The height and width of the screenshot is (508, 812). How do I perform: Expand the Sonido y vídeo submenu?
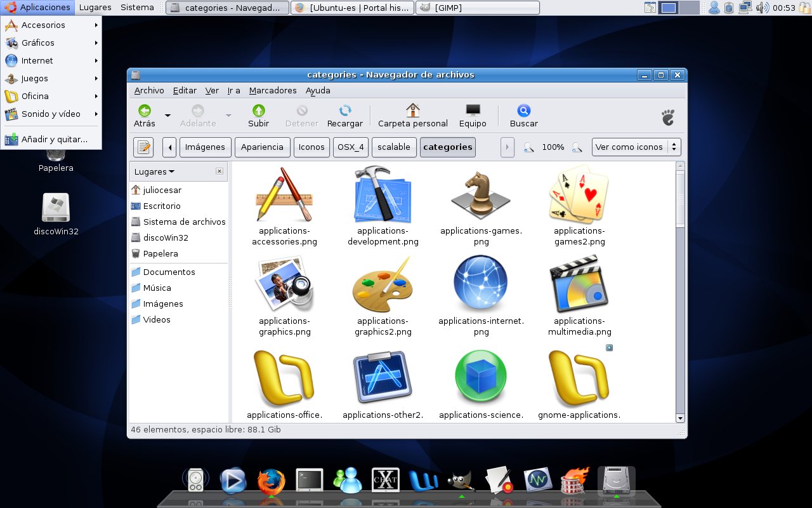(x=51, y=114)
